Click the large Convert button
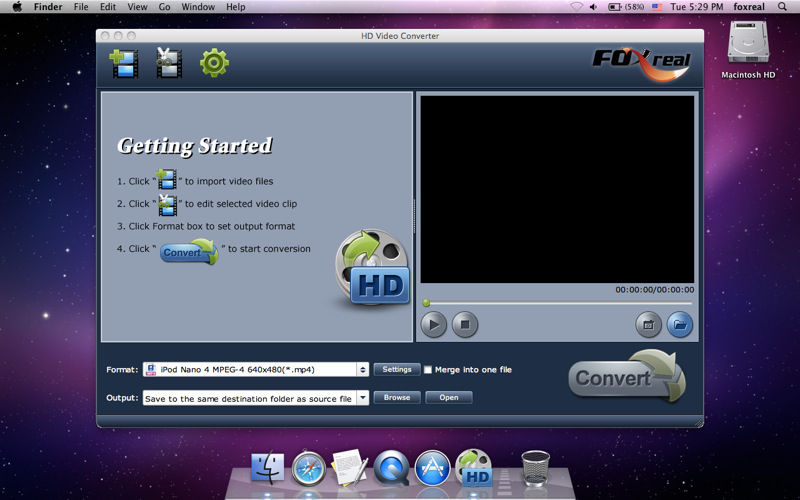800x500 pixels. (x=626, y=378)
